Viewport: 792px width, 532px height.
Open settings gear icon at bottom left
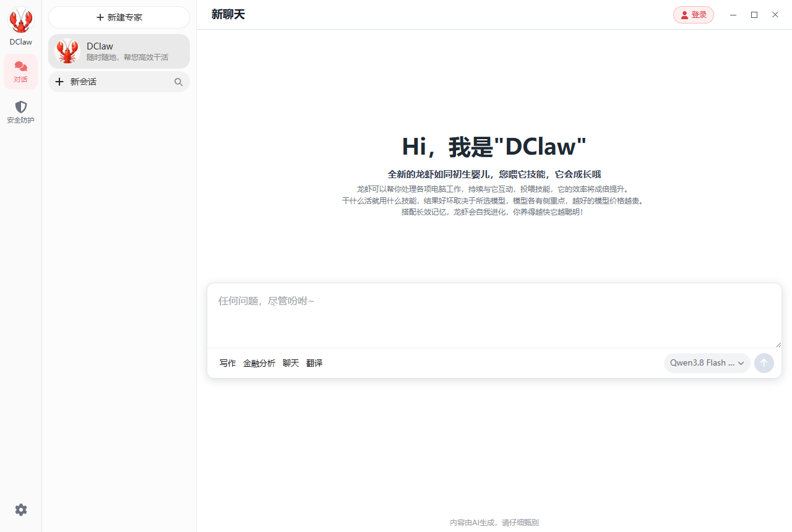point(21,510)
